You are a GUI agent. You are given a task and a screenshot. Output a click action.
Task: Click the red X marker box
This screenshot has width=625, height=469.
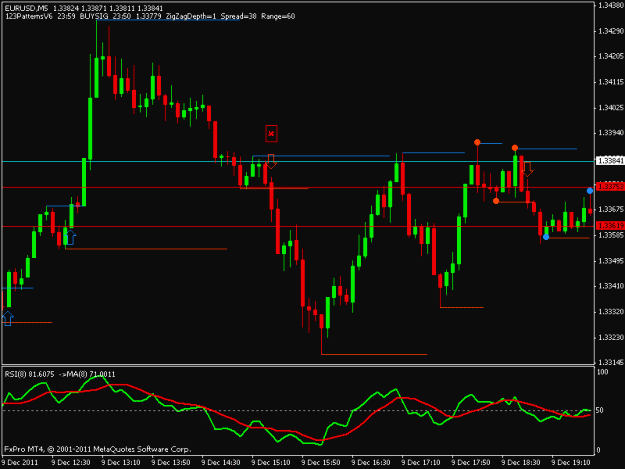click(271, 133)
